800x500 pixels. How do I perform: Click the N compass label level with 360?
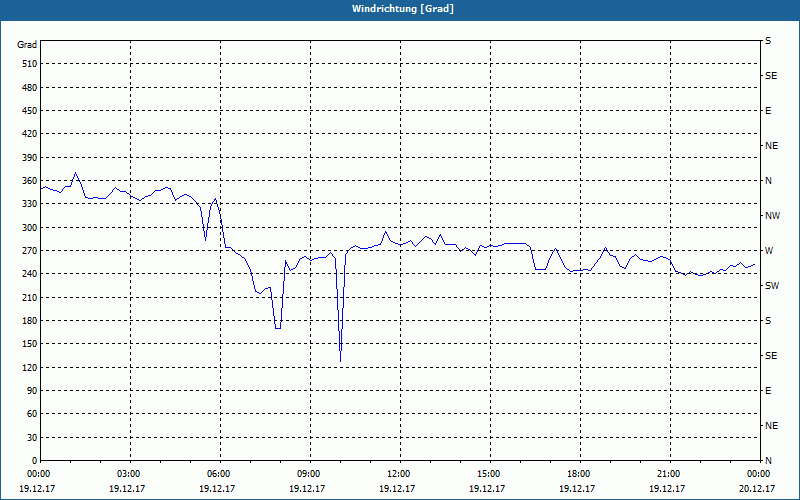768,181
